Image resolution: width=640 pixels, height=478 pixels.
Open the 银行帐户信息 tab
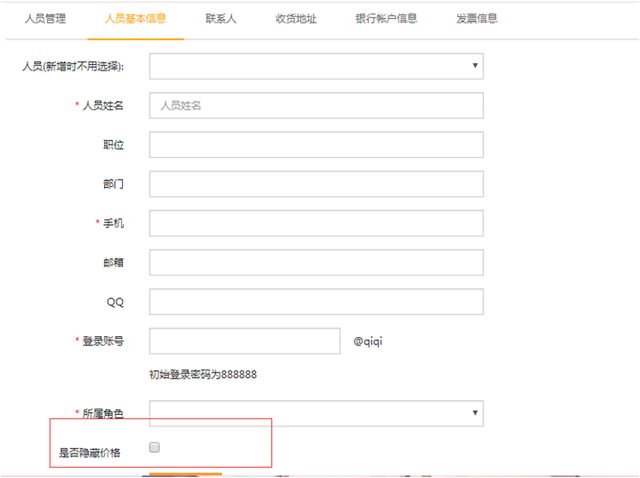point(386,19)
